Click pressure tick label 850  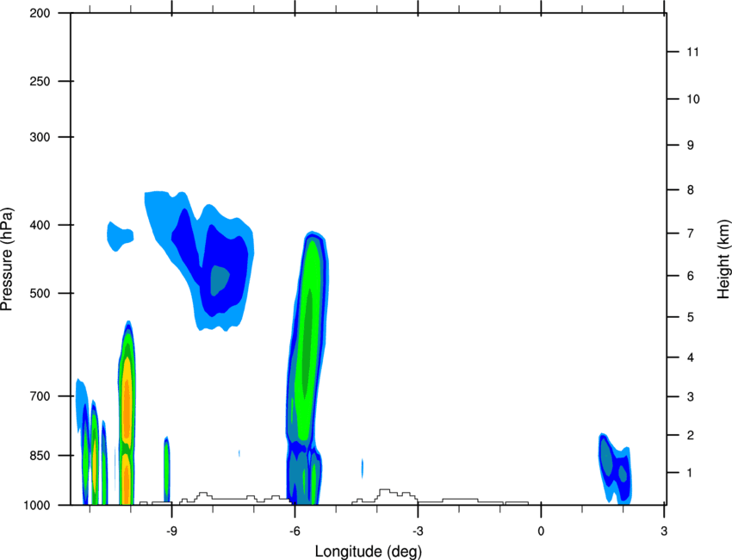coord(40,456)
